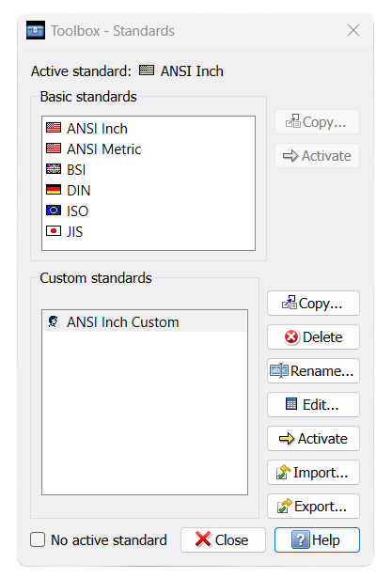The width and height of the screenshot is (392, 578).
Task: Select ANSI Inch in Basic standards list
Action: click(149, 129)
